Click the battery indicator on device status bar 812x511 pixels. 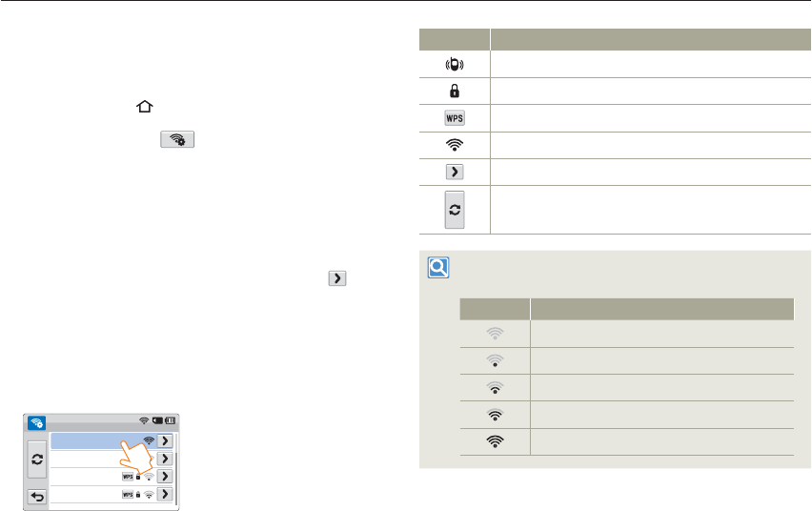(x=170, y=420)
